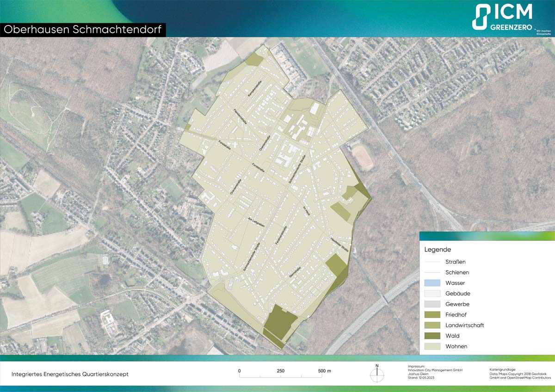Click the 500 m scale bar label
The height and width of the screenshot is (392, 555).
pos(324,371)
